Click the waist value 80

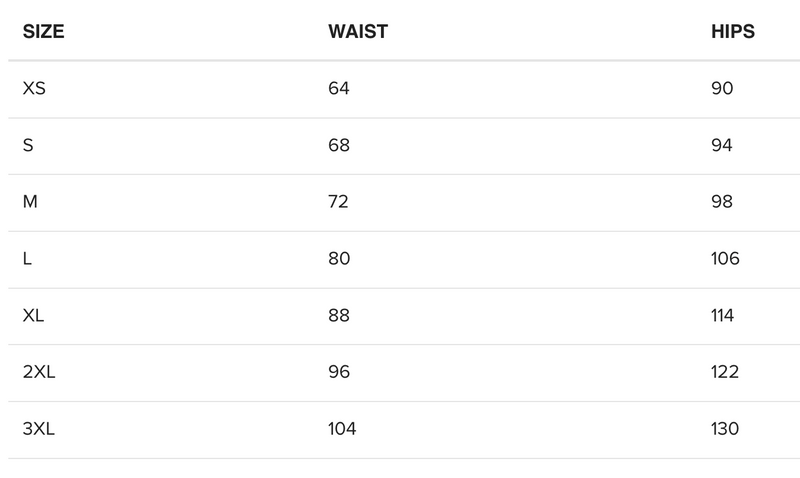[x=339, y=259]
